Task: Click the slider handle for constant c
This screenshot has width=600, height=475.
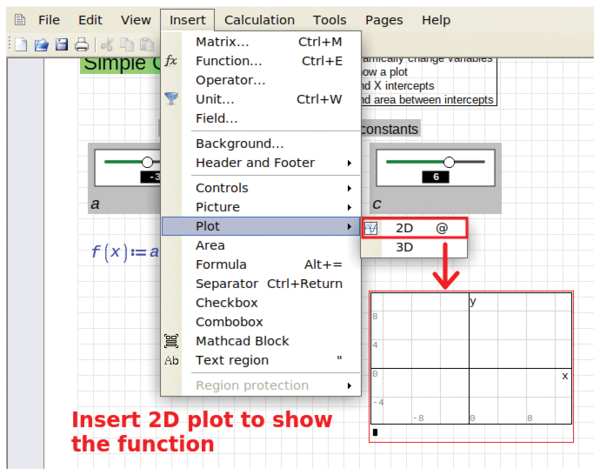Action: (x=449, y=161)
